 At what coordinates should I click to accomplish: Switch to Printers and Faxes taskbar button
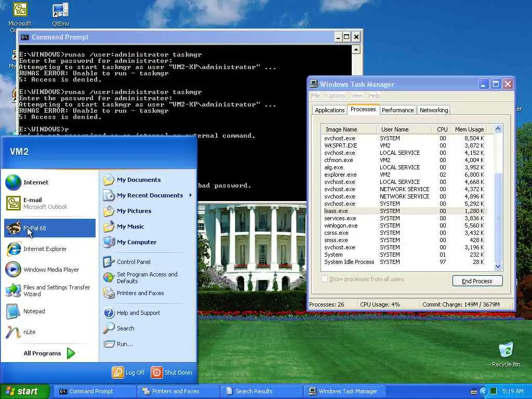point(179,391)
